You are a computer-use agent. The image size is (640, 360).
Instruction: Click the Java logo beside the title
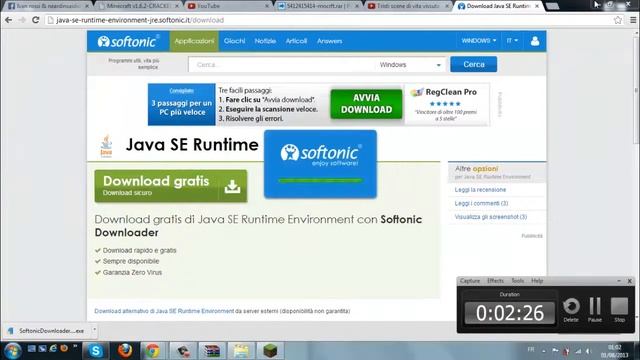click(x=106, y=146)
